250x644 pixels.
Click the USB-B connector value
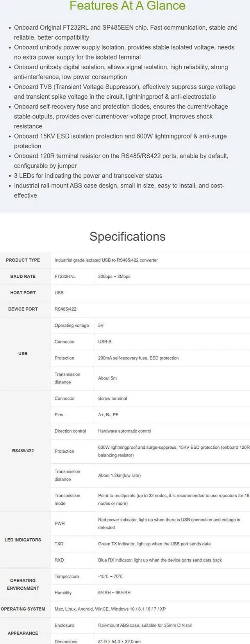click(x=105, y=342)
